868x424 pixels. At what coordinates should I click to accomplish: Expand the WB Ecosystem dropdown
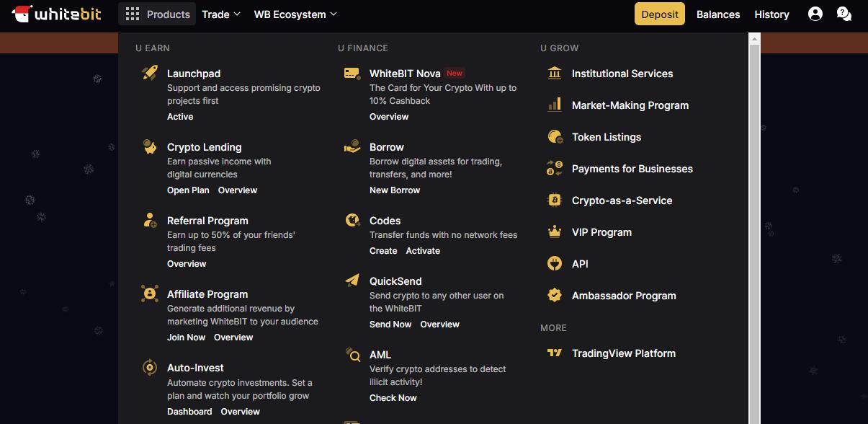tap(295, 14)
